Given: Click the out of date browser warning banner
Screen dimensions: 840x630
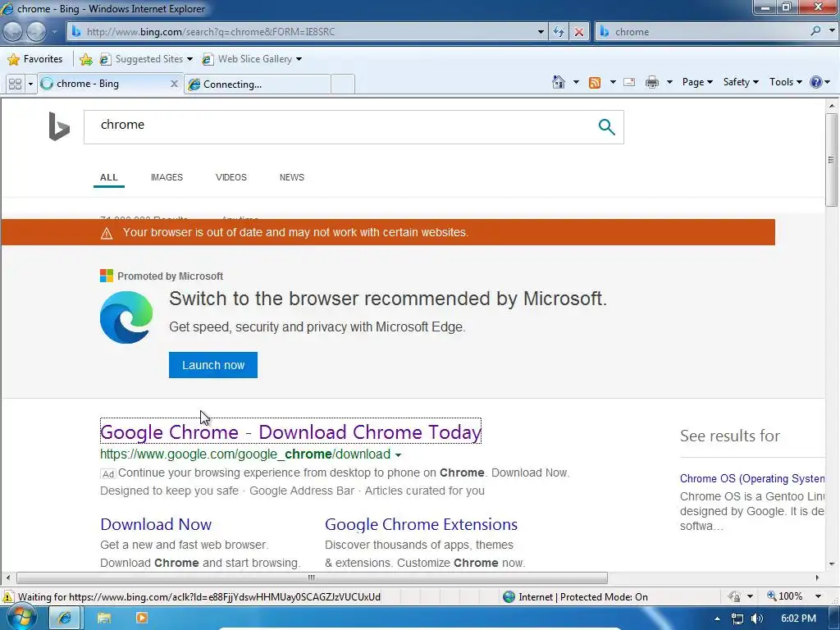Looking at the screenshot, I should pyautogui.click(x=388, y=232).
